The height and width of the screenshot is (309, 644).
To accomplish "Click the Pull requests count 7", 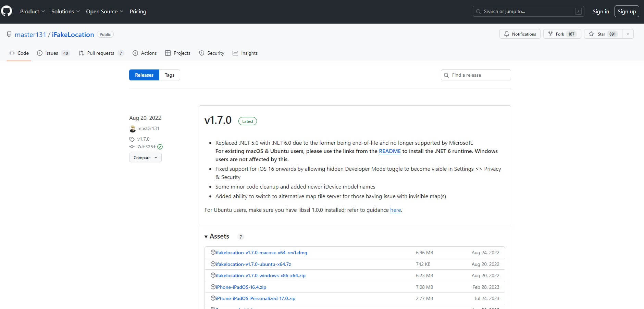I will click(x=121, y=53).
